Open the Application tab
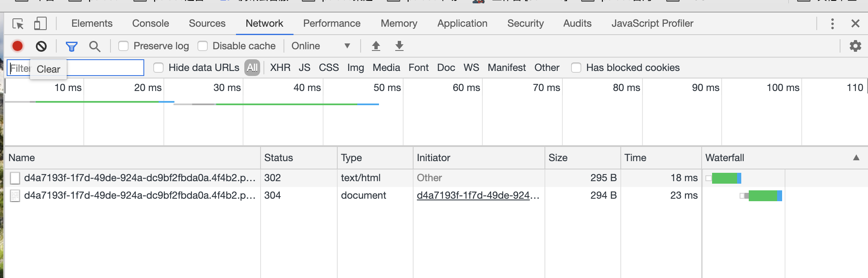This screenshot has width=868, height=278. [x=462, y=23]
